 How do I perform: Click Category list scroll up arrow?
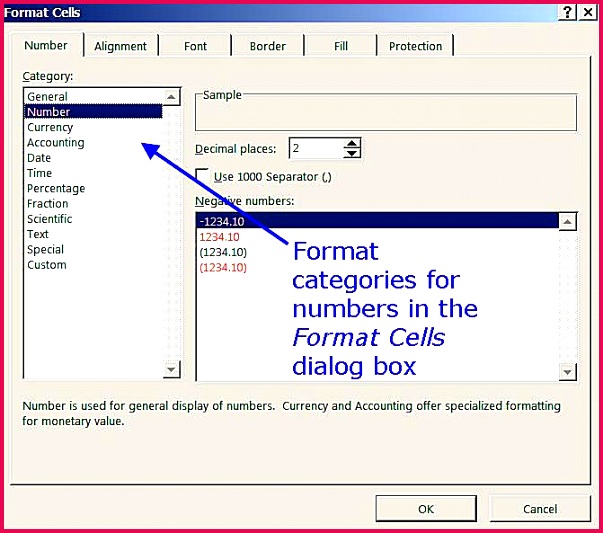click(171, 97)
